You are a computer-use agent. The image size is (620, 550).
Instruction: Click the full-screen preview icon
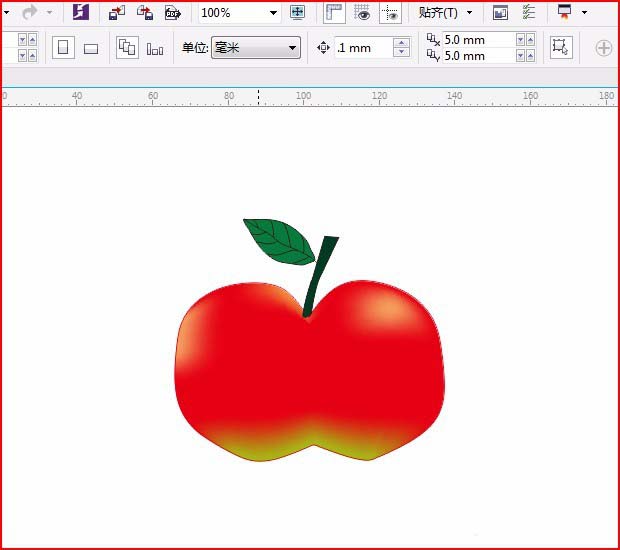[x=297, y=13]
